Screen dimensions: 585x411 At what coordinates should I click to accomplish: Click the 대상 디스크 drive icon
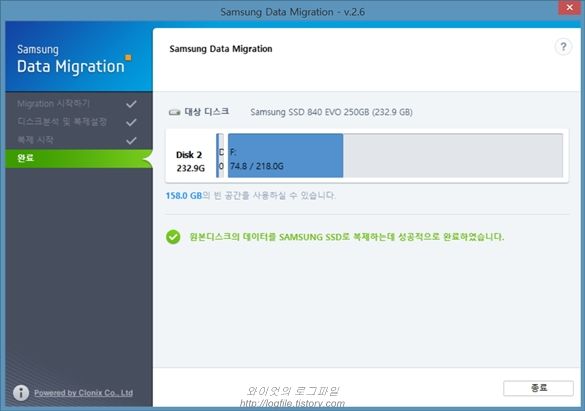point(174,112)
